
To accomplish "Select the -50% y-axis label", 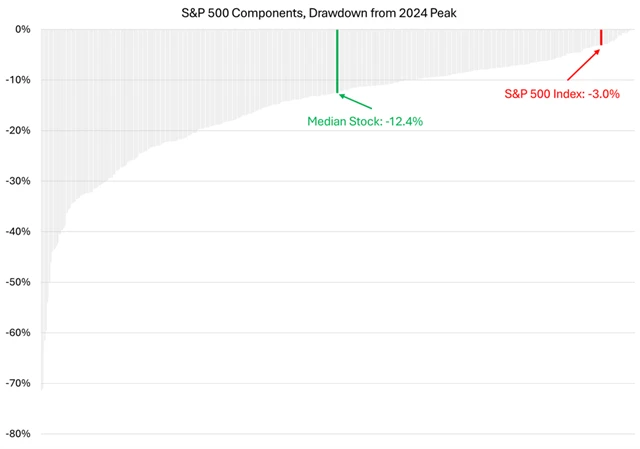I will click(17, 282).
